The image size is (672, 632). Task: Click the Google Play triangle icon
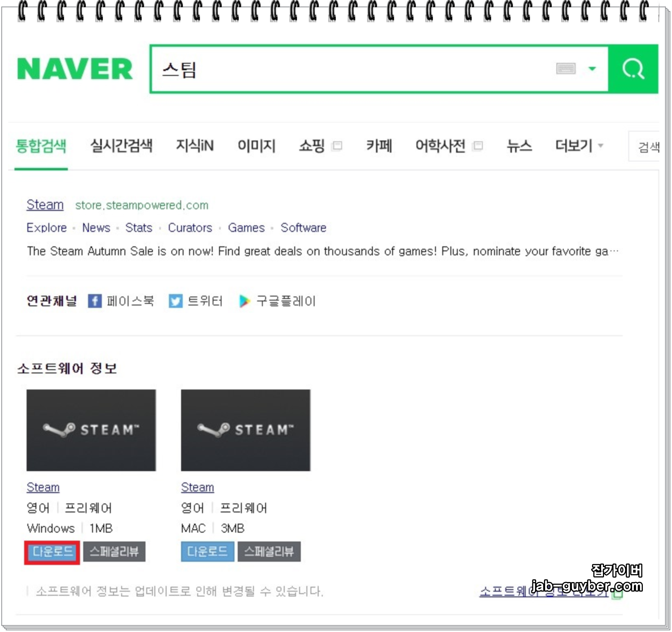pos(245,301)
